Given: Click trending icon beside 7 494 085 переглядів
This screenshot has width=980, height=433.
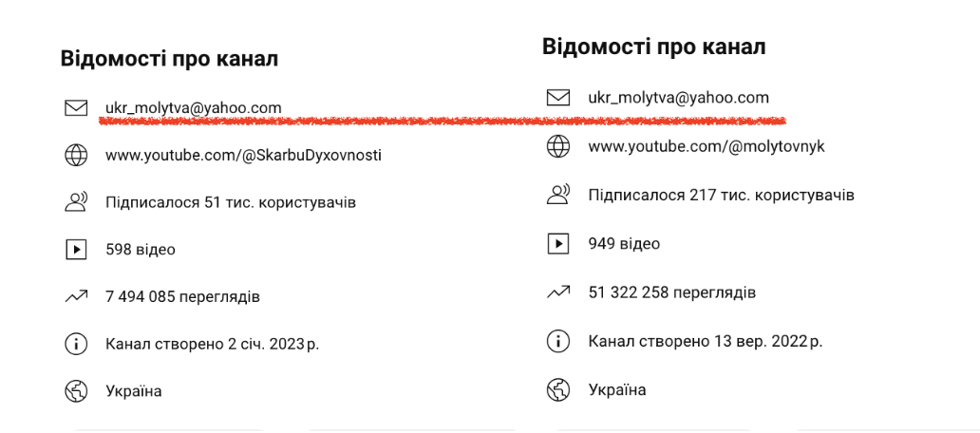Looking at the screenshot, I should [76, 297].
